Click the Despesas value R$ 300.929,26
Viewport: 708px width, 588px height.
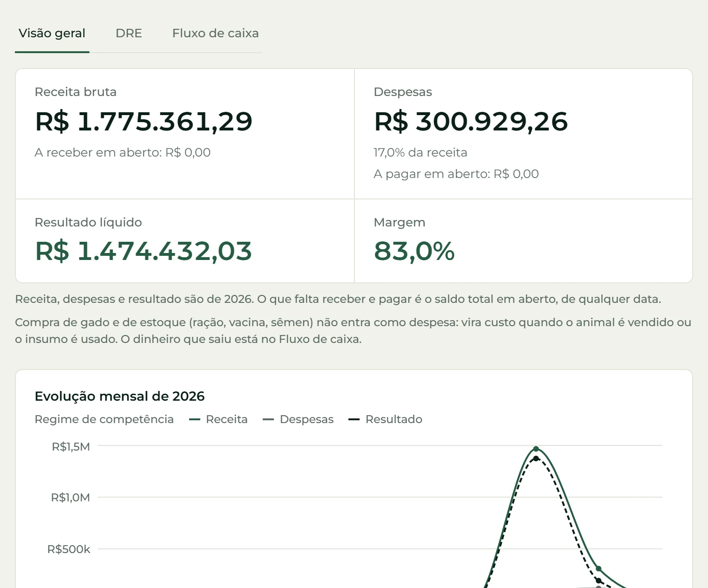click(471, 121)
